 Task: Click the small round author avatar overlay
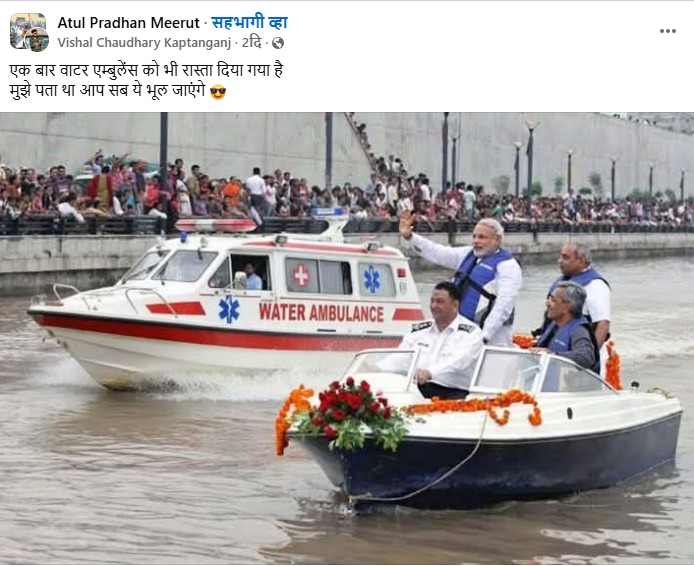(x=37, y=40)
